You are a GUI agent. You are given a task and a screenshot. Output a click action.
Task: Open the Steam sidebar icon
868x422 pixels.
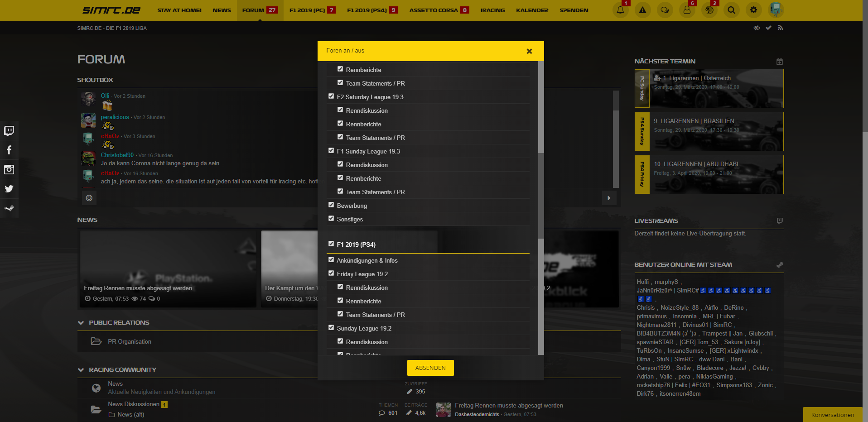9,208
